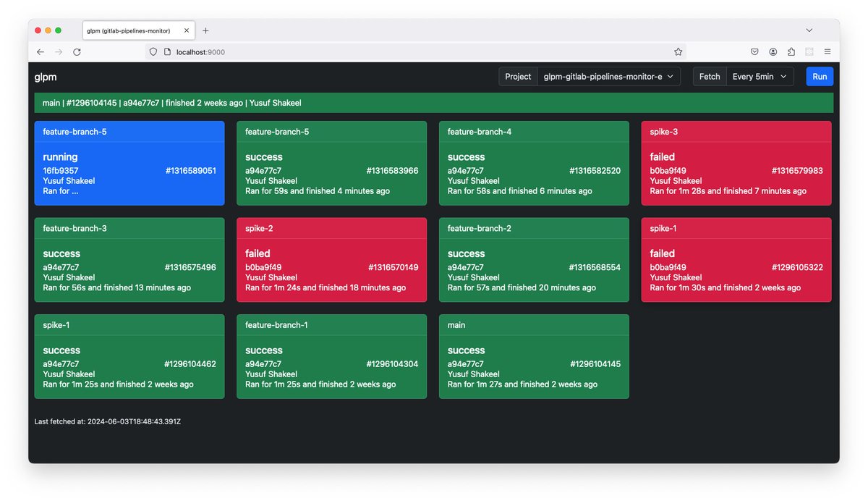This screenshot has width=868, height=501.
Task: Click pipeline number #1316579983
Action: coord(797,171)
